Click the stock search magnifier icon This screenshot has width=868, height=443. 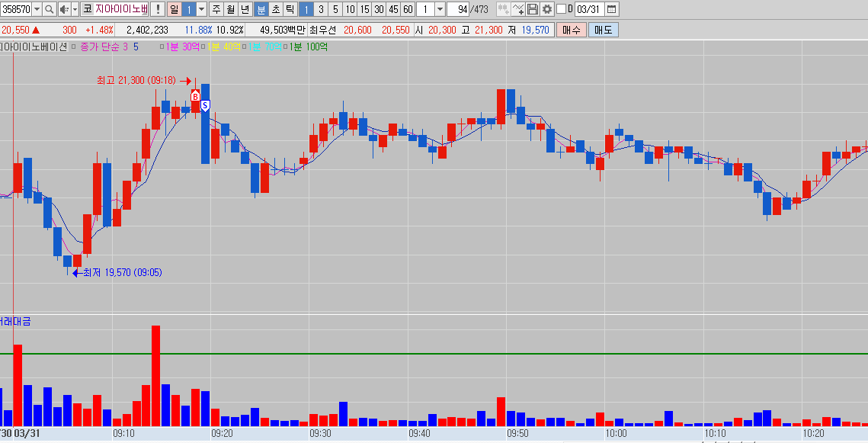pos(50,9)
